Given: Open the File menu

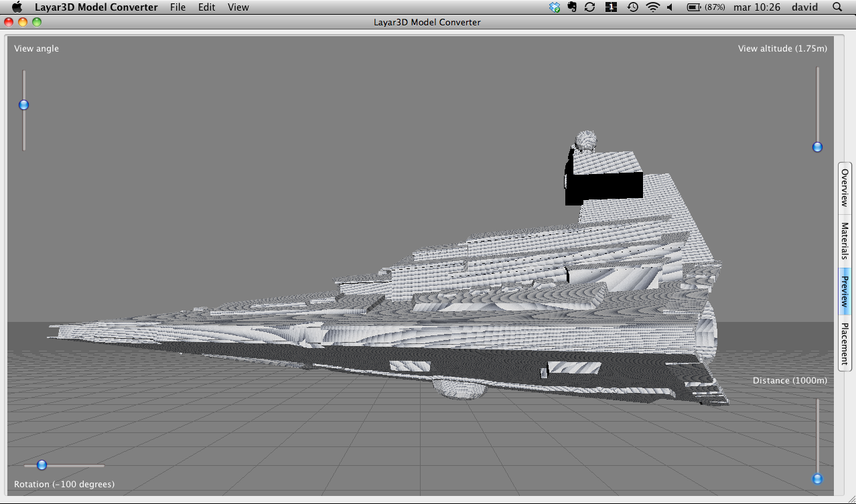Looking at the screenshot, I should (x=177, y=7).
